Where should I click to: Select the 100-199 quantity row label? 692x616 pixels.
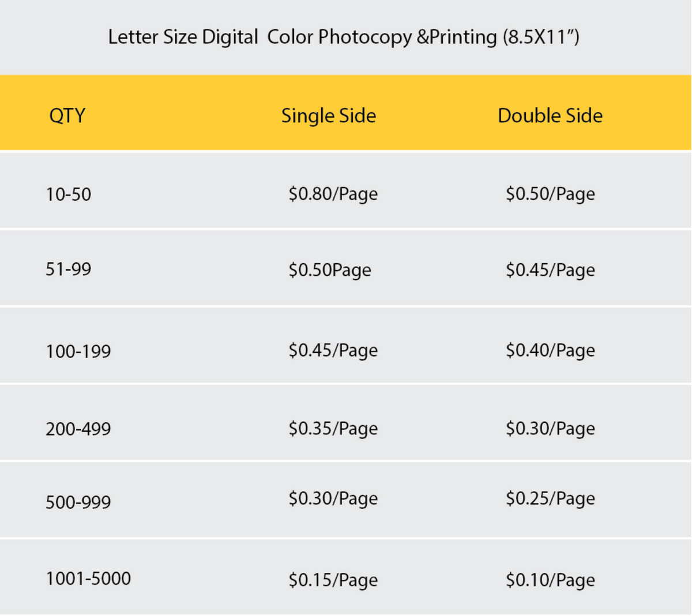[x=78, y=351]
